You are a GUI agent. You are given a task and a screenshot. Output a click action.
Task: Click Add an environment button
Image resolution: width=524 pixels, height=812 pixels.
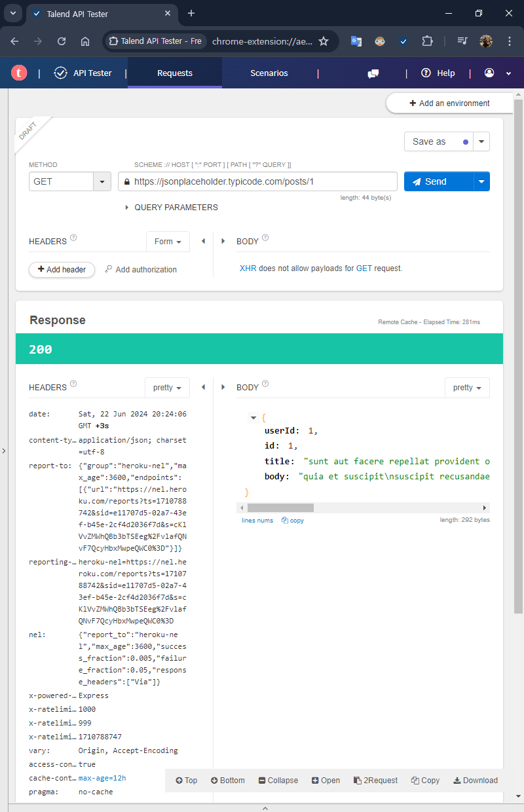pos(449,103)
